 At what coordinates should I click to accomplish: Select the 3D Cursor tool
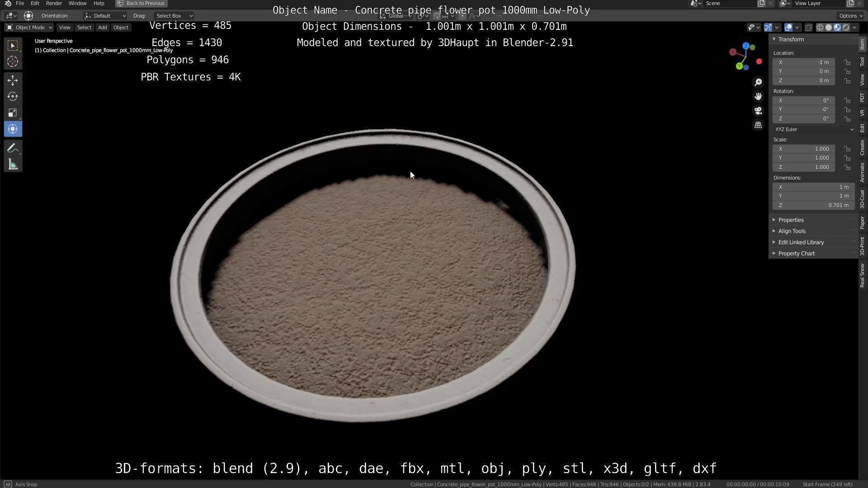(x=13, y=61)
